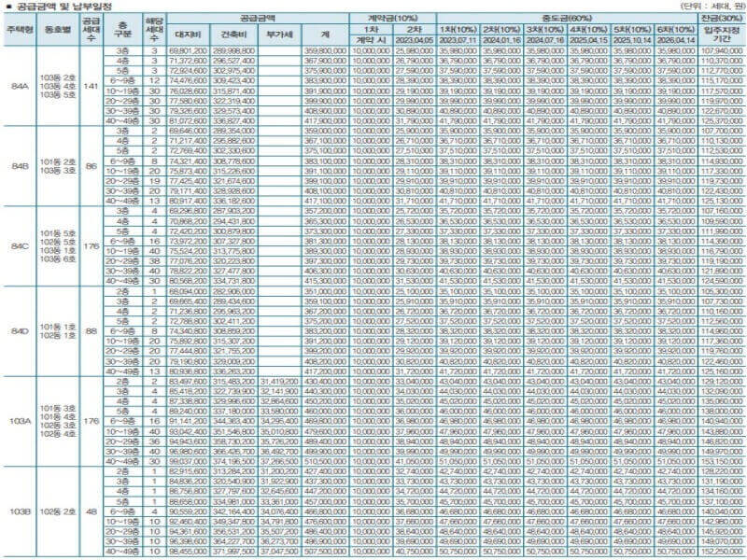747x560 pixels.
Task: Click supply count '141' for 84A
Action: [91, 86]
